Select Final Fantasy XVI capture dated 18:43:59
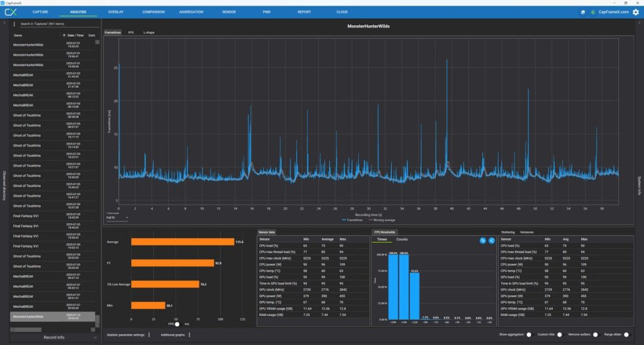This screenshot has height=345, width=644. [53, 216]
